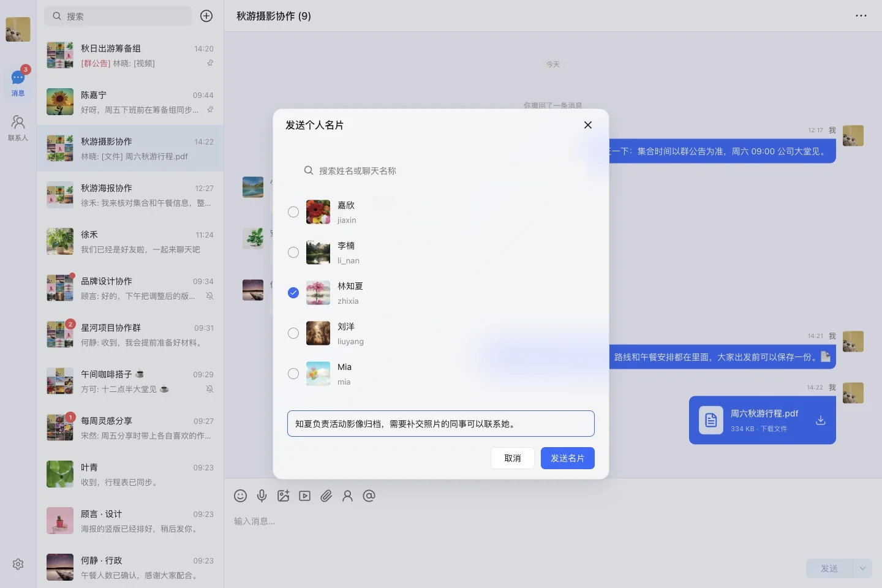Click the note text field about 知夏

click(441, 424)
